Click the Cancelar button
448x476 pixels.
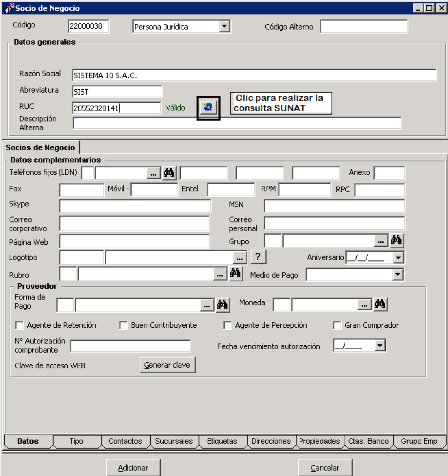click(325, 468)
